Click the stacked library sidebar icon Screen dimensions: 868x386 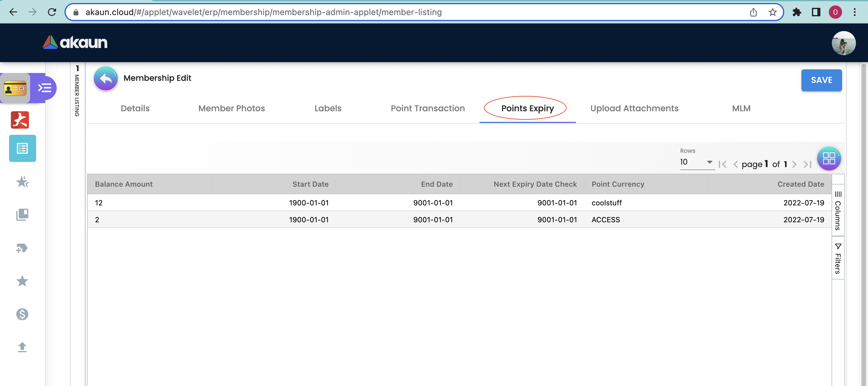[x=22, y=214]
